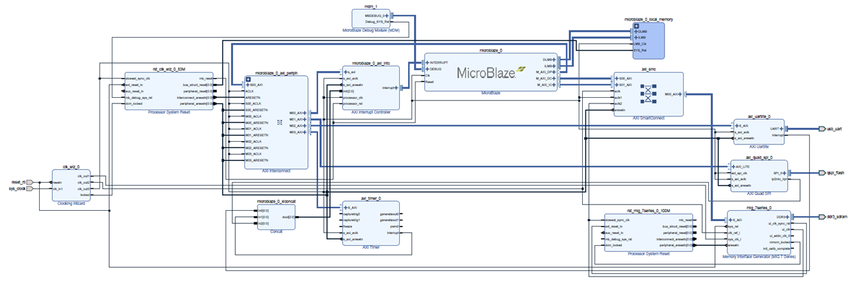Image resolution: width=868 pixels, height=293 pixels.
Task: Select the usb_uart output port symbol
Action: 823,129
